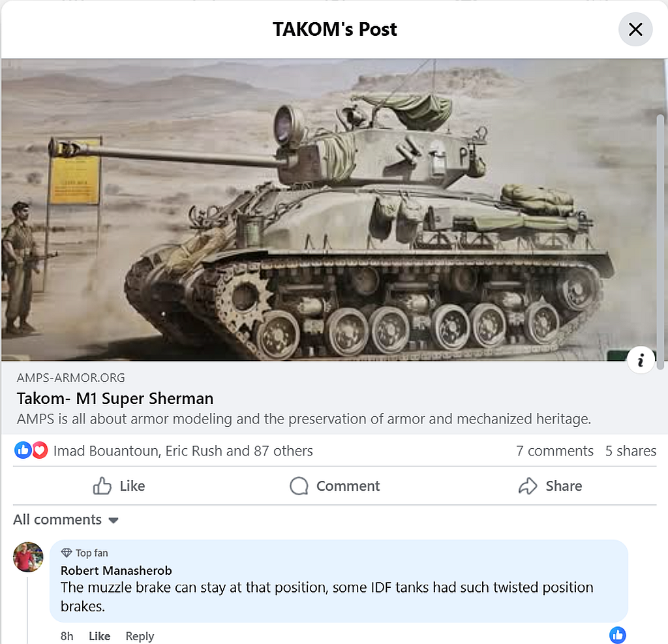View who reacted: Imad Bouantoun and others

click(x=183, y=451)
